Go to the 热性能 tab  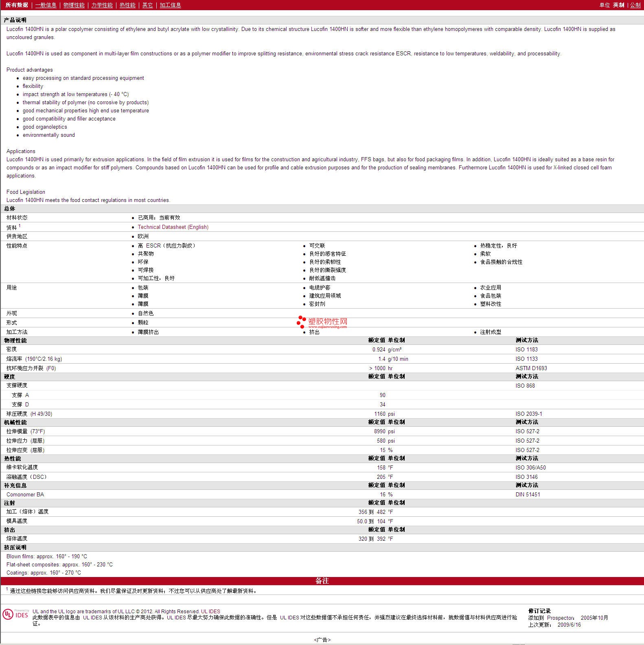(127, 5)
